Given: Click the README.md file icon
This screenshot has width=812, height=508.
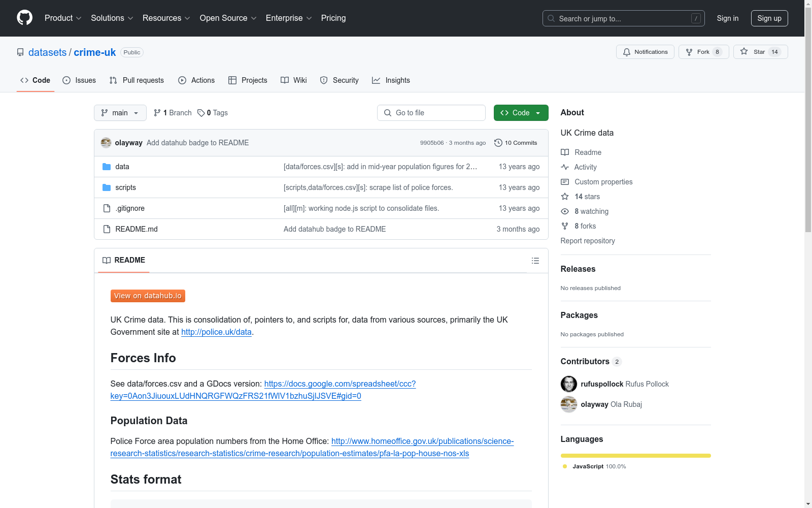Looking at the screenshot, I should tap(107, 229).
